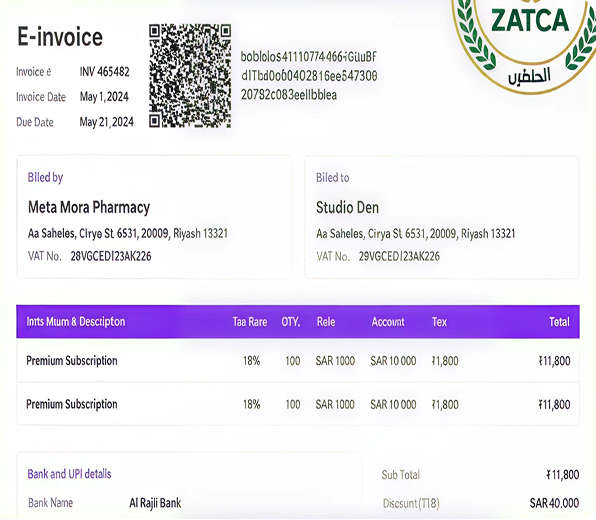596x520 pixels.
Task: Select first Premium Subscription row description
Action: [x=72, y=361]
